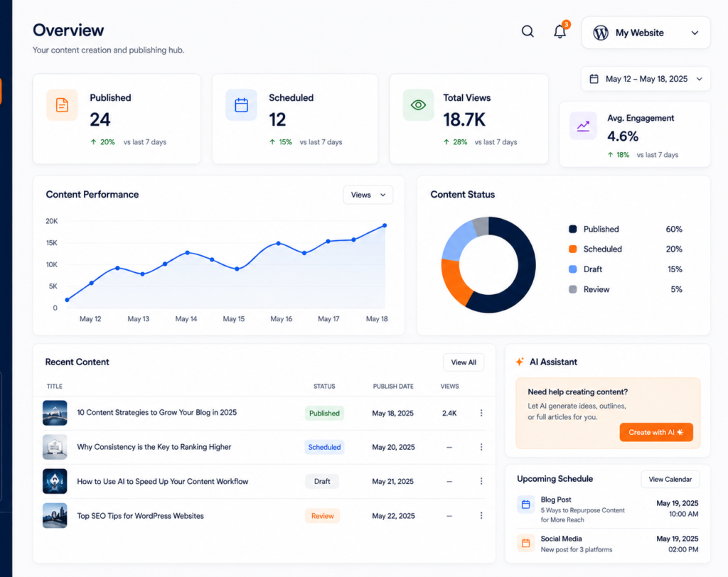Open View Calendar button
Viewport: 728px width, 577px height.
click(x=670, y=480)
